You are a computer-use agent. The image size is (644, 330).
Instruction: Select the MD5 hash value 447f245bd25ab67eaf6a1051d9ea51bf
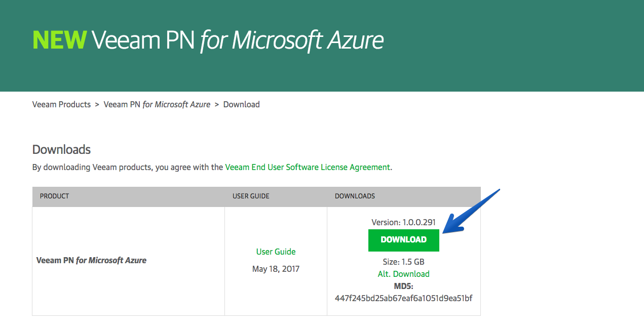click(403, 298)
